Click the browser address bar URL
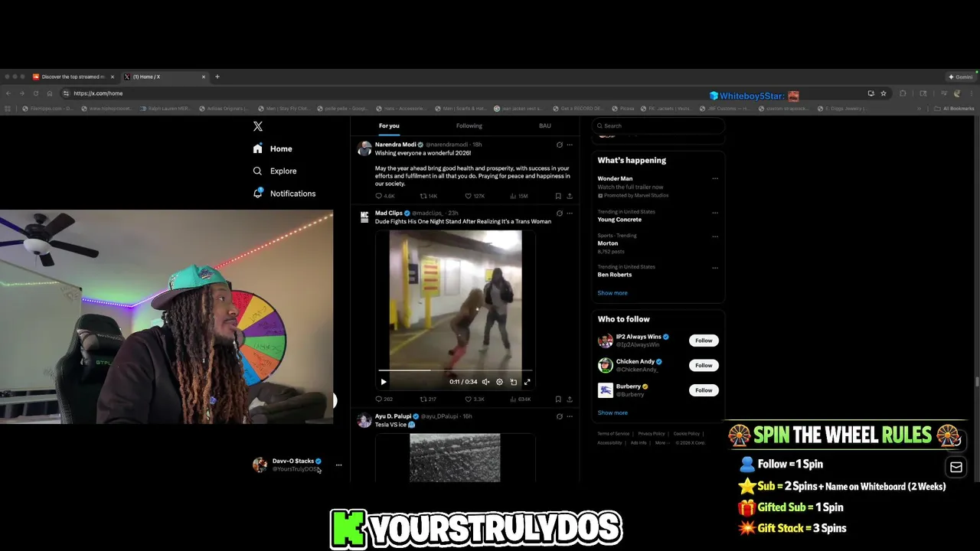 98,93
